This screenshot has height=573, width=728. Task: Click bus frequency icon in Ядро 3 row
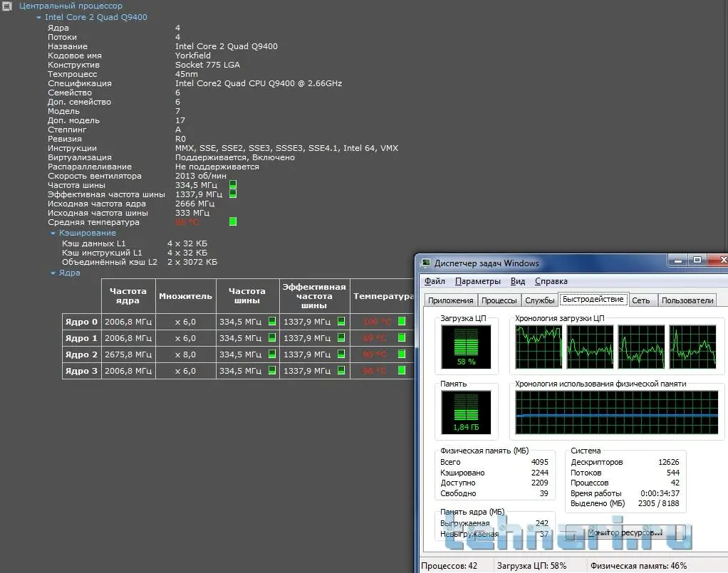point(272,371)
